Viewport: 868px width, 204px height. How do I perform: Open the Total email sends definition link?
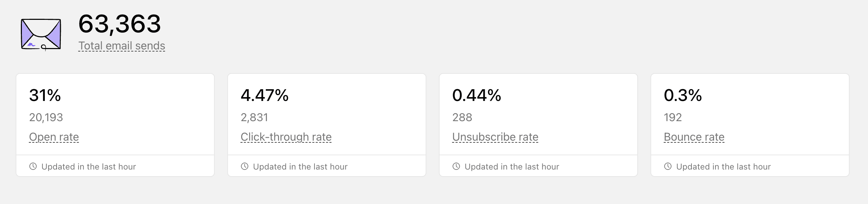coord(122,46)
